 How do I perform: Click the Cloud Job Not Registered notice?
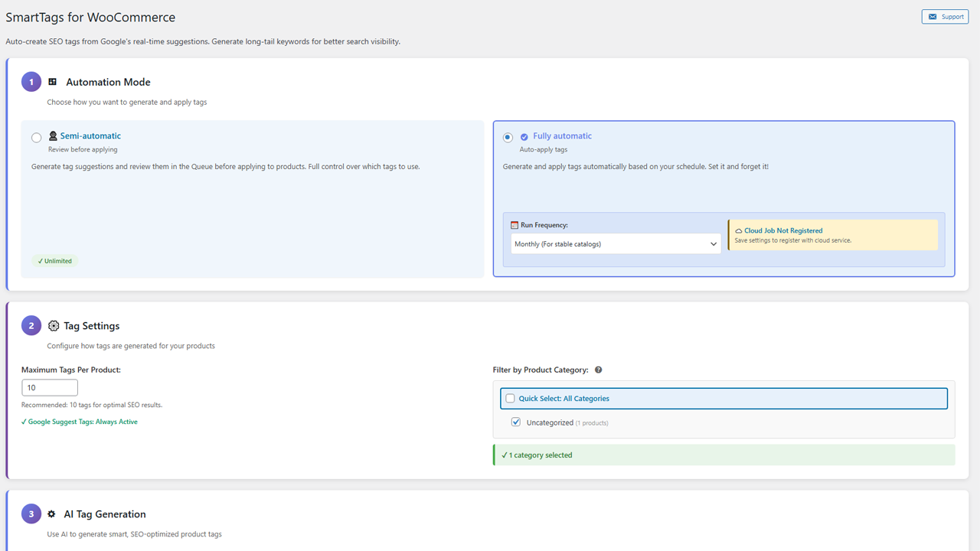(833, 234)
